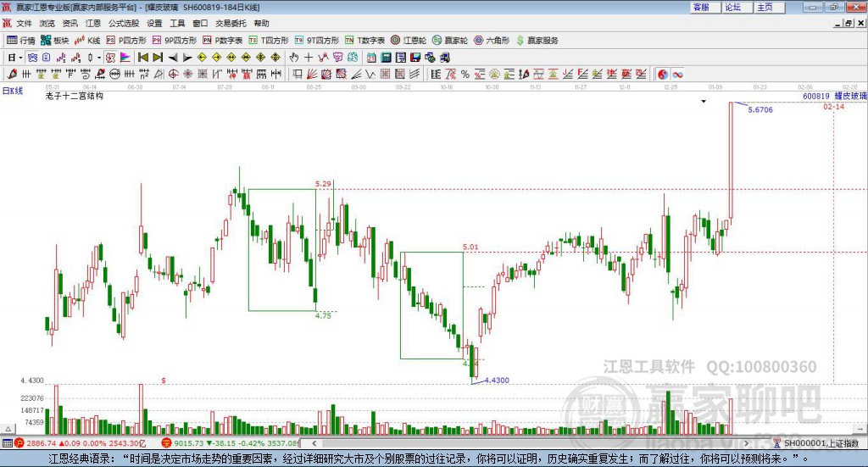Select the red pencil drawing tool
The image size is (868, 467).
(x=12, y=74)
